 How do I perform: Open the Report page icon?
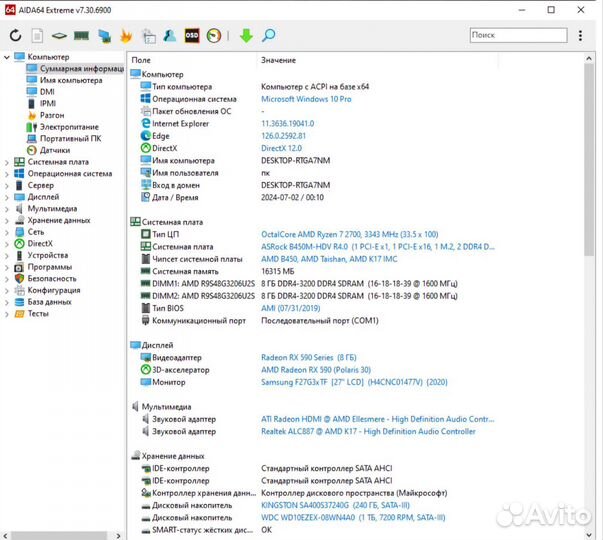point(37,36)
